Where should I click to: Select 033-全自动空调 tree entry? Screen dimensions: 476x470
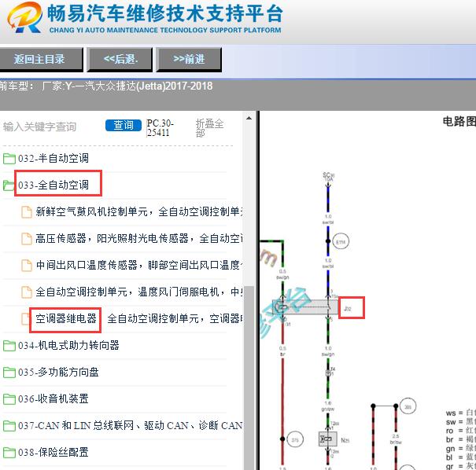[x=54, y=185]
